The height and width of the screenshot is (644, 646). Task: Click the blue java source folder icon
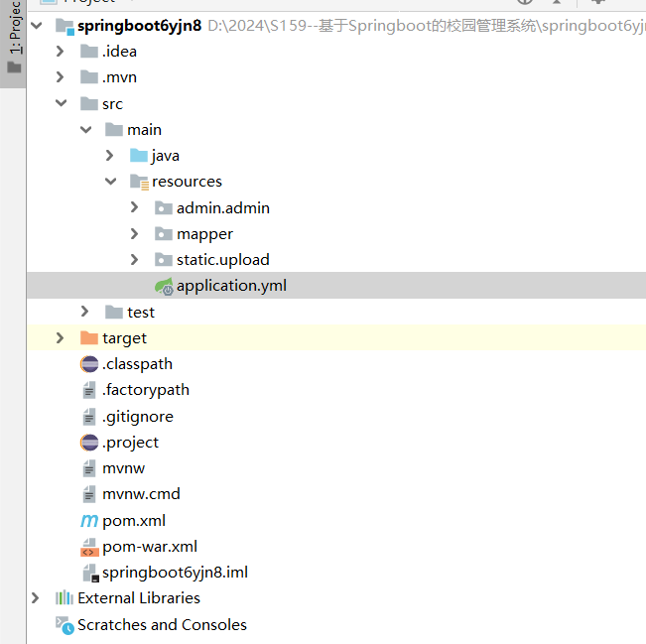point(139,156)
